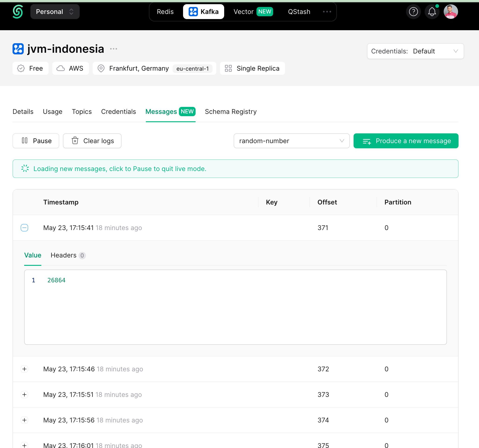The width and height of the screenshot is (479, 448).
Task: Click the Kafka icon beside cluster name
Action: click(x=18, y=49)
